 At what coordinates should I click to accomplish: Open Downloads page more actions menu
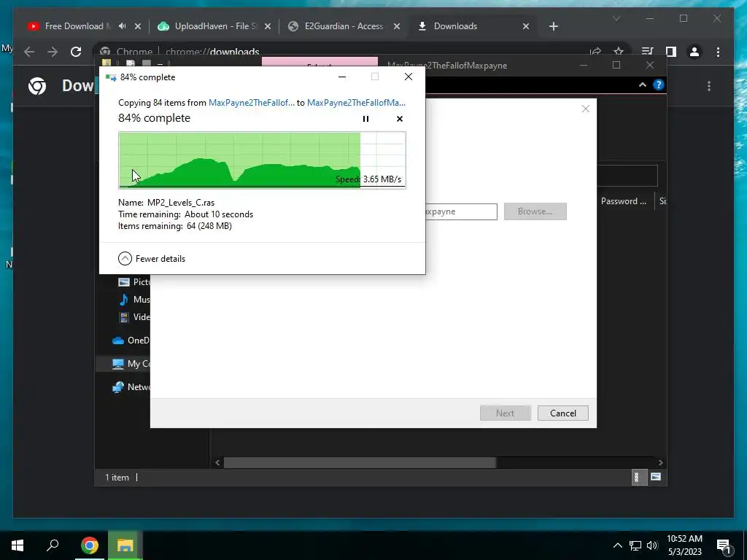click(709, 86)
